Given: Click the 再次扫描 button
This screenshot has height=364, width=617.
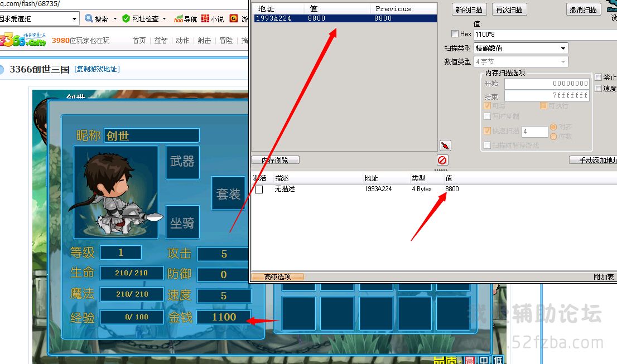Looking at the screenshot, I should pos(509,9).
